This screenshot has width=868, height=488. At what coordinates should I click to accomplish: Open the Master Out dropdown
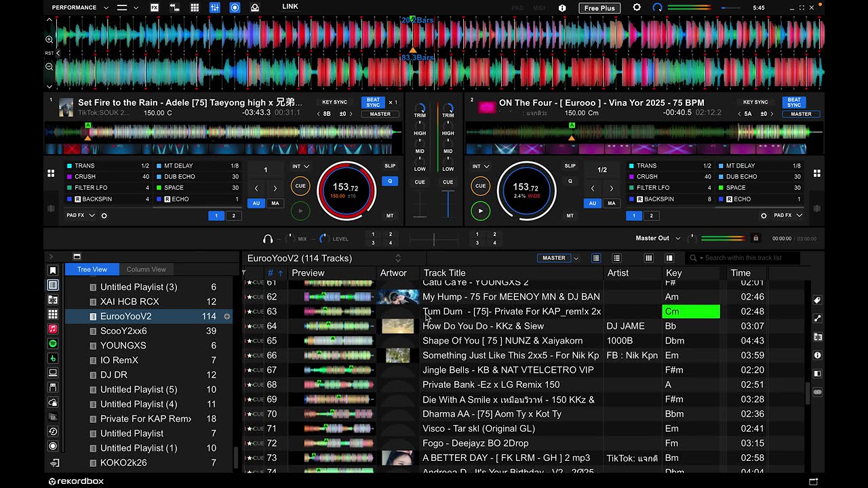coord(656,238)
